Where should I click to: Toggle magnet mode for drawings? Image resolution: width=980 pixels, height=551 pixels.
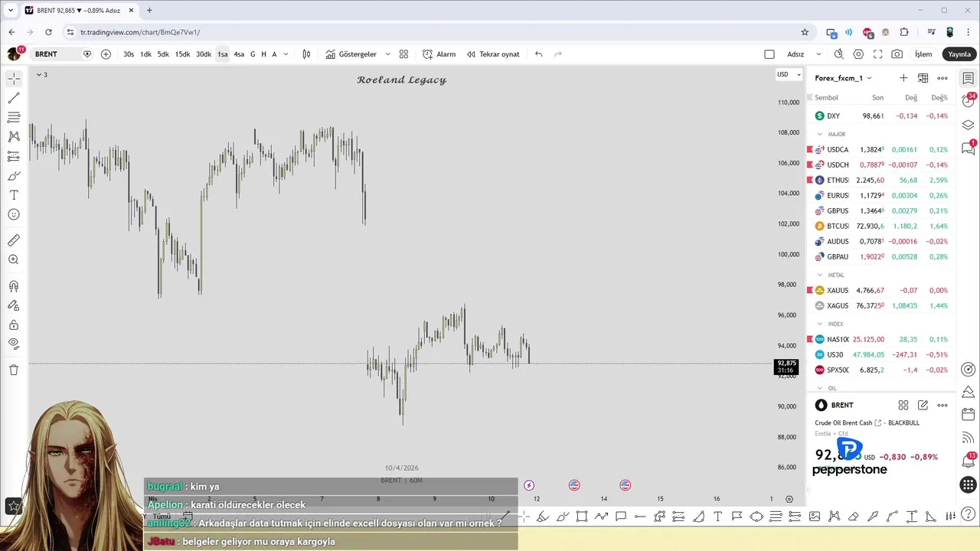14,286
